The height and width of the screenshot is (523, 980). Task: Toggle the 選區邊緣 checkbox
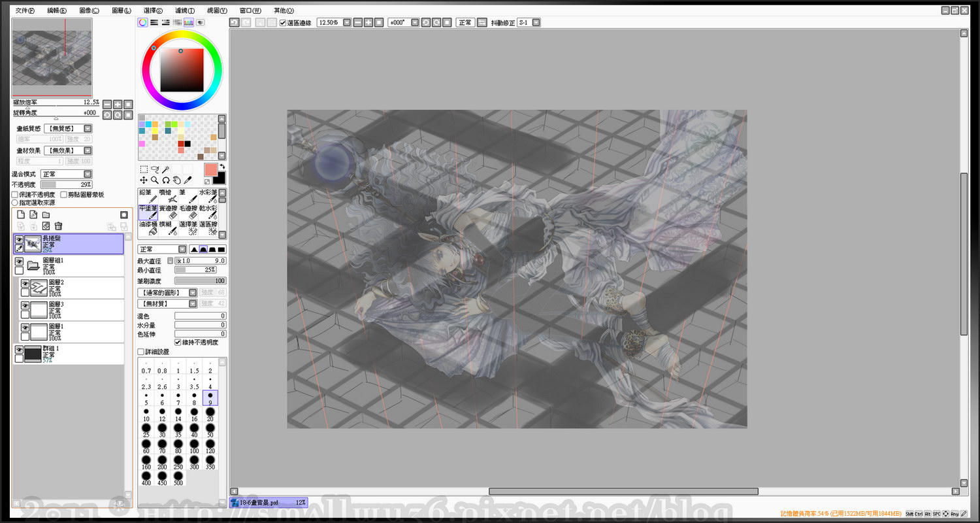point(283,23)
